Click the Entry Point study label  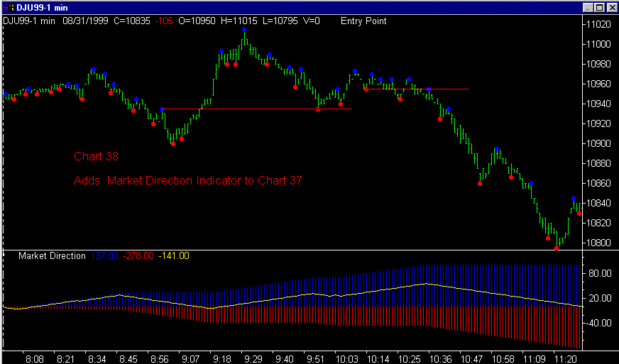[363, 21]
